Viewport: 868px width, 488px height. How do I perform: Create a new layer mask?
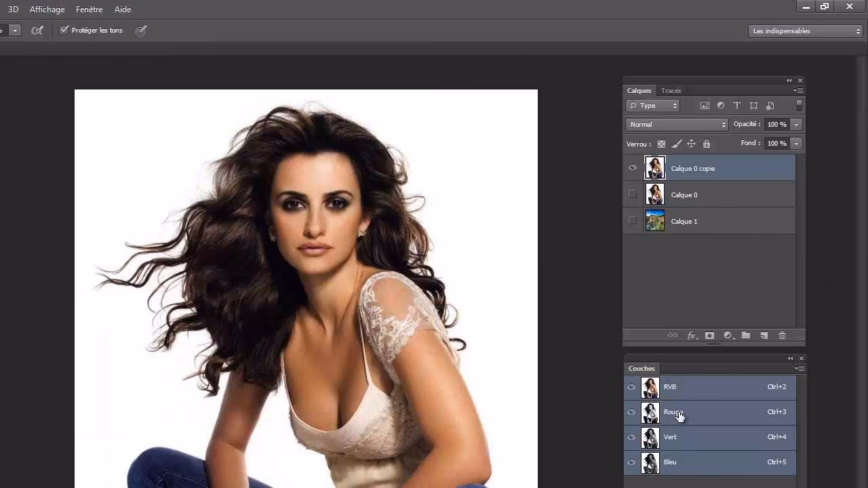(x=709, y=335)
